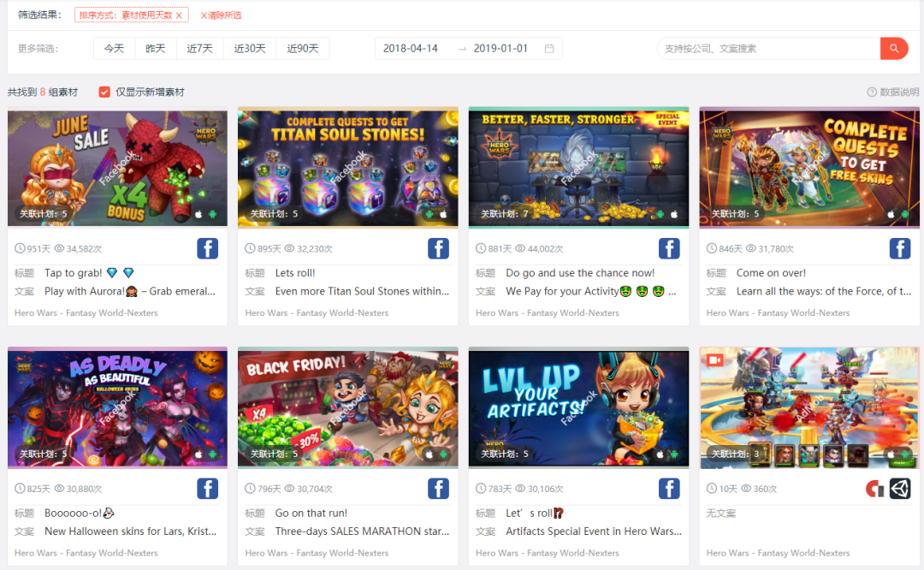The height and width of the screenshot is (570, 924).
Task: Open the calendar icon in date range
Action: [549, 48]
